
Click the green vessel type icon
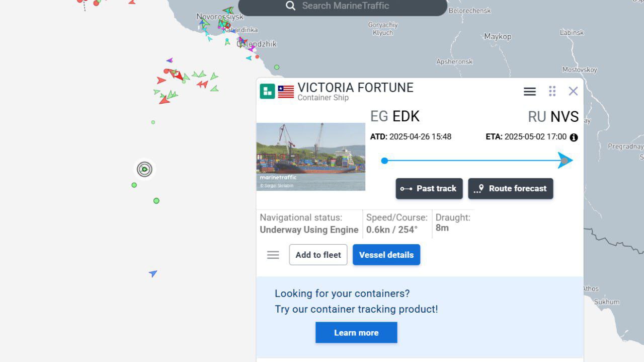click(x=267, y=91)
